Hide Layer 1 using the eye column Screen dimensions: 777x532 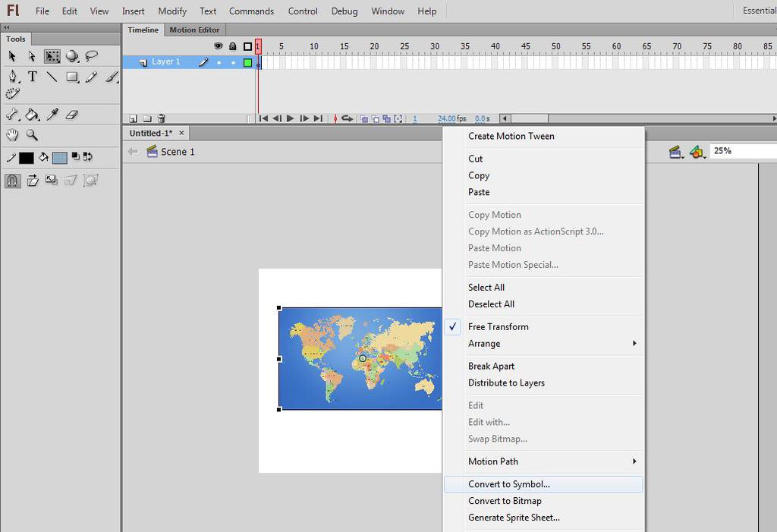(x=219, y=62)
